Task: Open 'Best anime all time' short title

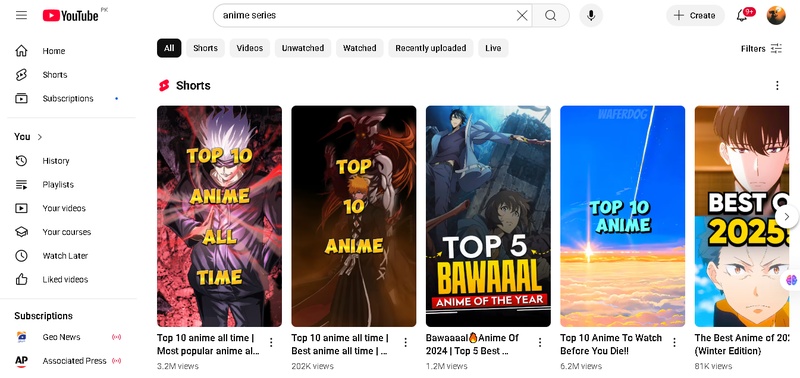Action: coord(340,344)
